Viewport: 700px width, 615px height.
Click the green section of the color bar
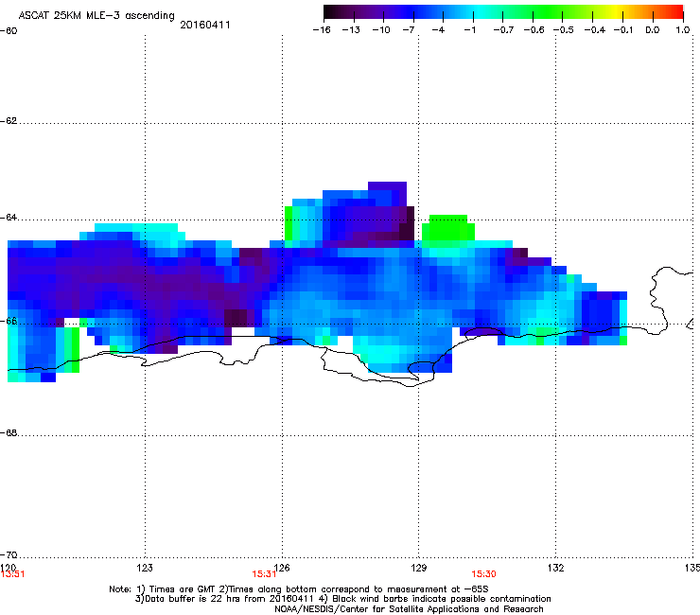point(547,12)
